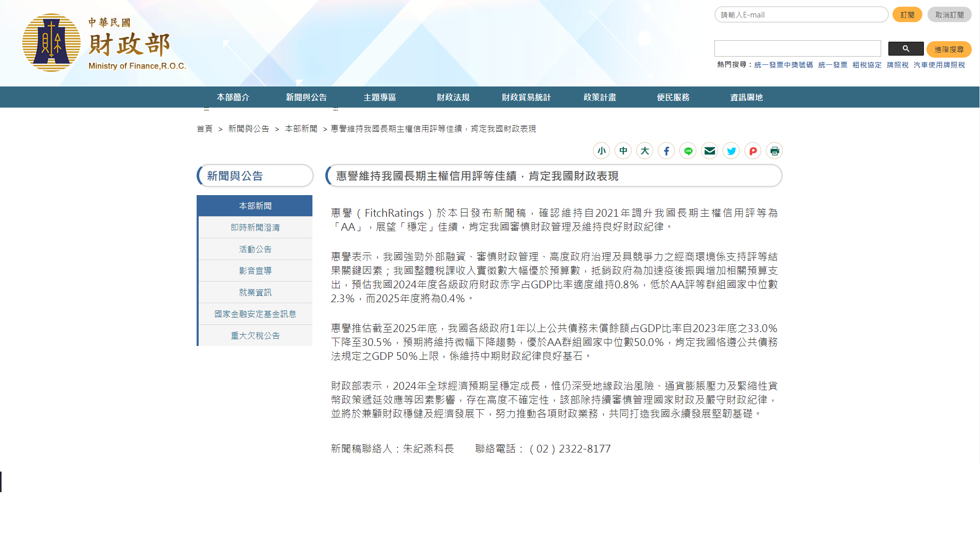The height and width of the screenshot is (556, 980).
Task: Share the article via the Plurk icon
Action: (x=752, y=151)
